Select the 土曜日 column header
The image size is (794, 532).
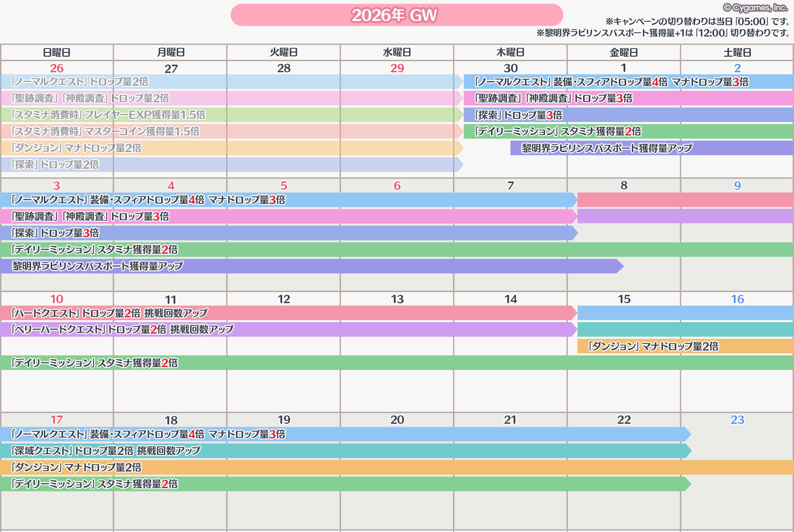point(737,53)
